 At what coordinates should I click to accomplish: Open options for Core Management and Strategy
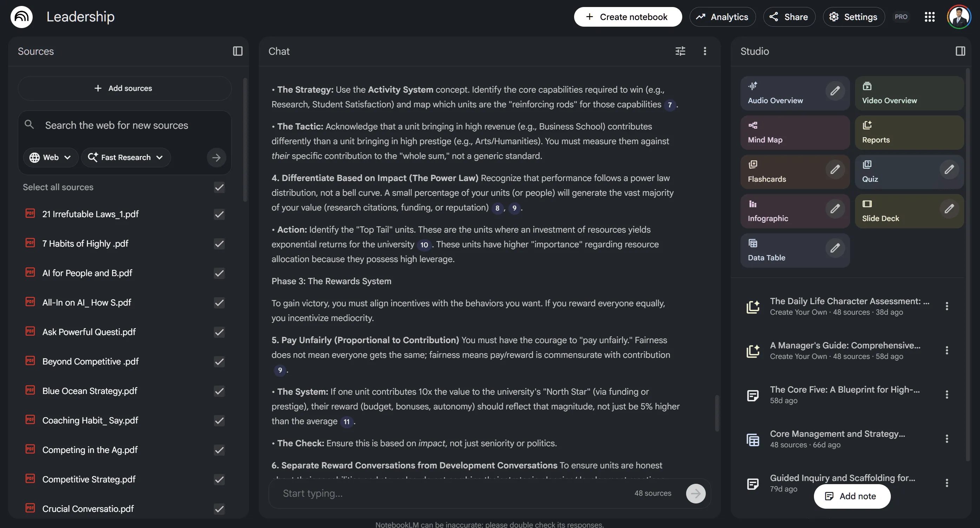(x=947, y=439)
